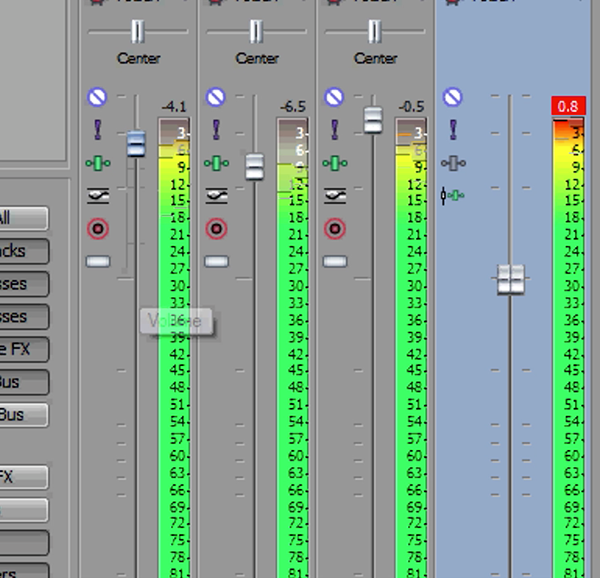
Task: Click the -6.5 peak readout
Action: pos(293,106)
